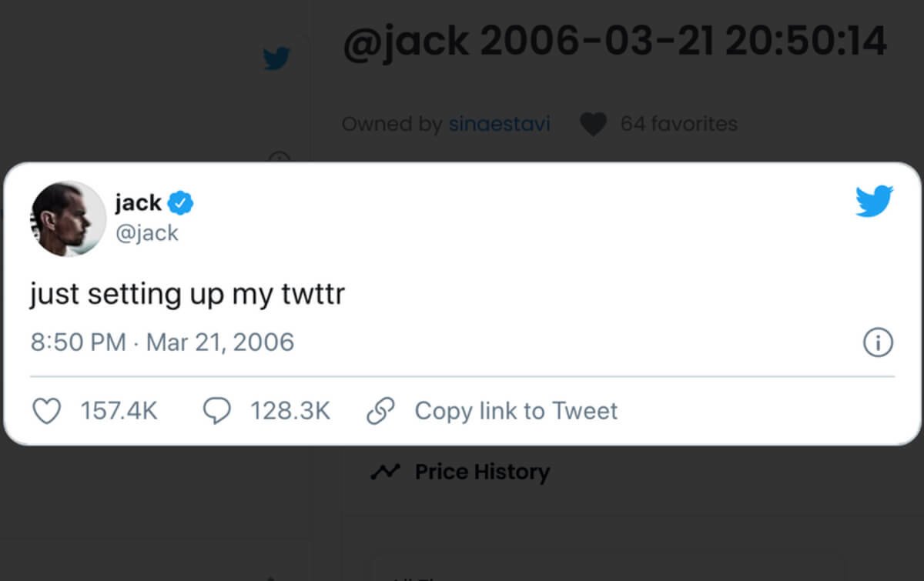Click the 64 favorites count text

tap(678, 124)
